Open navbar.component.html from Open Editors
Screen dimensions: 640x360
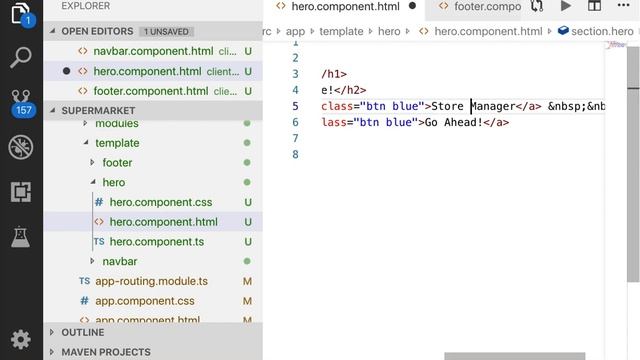153,51
